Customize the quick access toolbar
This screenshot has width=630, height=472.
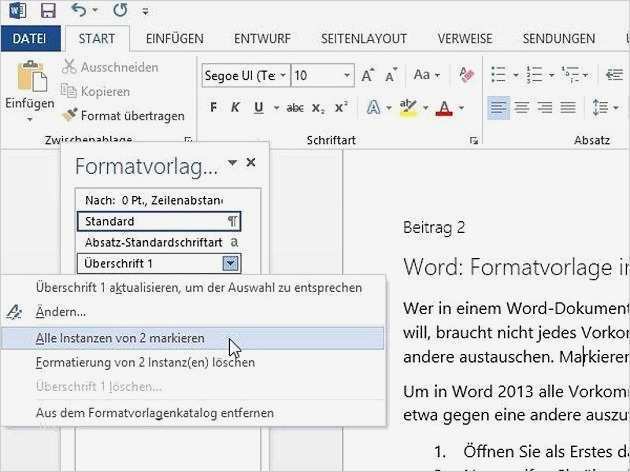click(x=145, y=12)
